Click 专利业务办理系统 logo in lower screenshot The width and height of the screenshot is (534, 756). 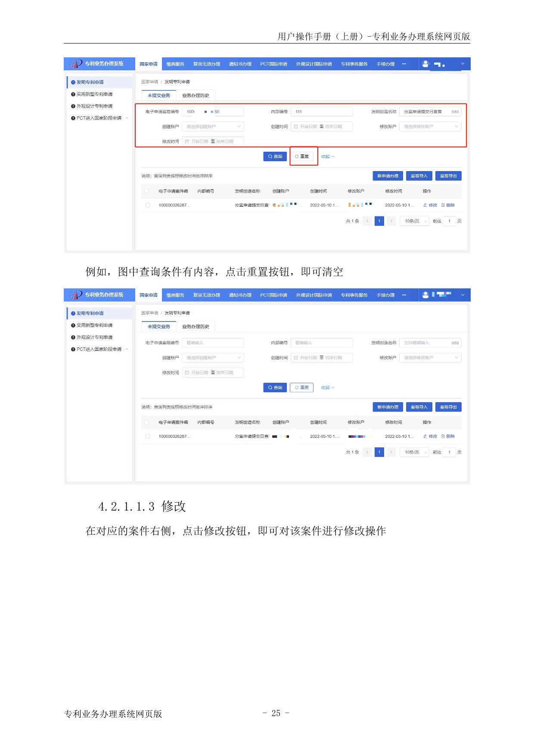coord(97,295)
